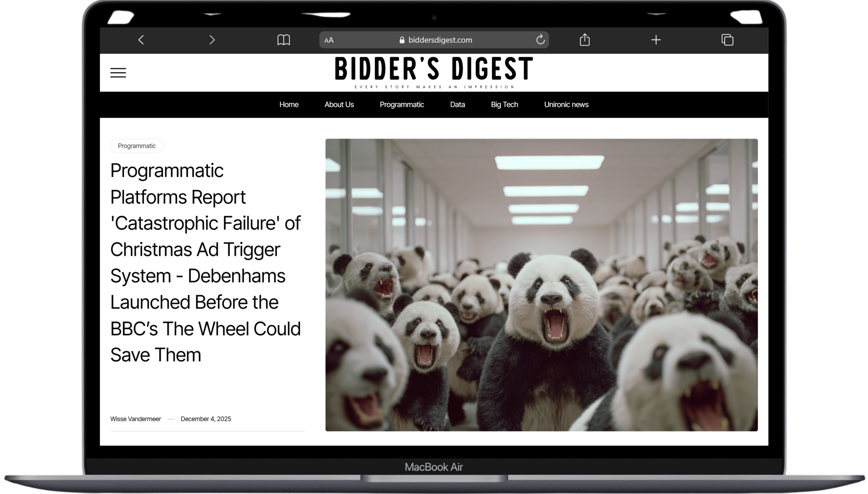
Task: Click the biddersdigest.com address field
Action: (x=434, y=40)
